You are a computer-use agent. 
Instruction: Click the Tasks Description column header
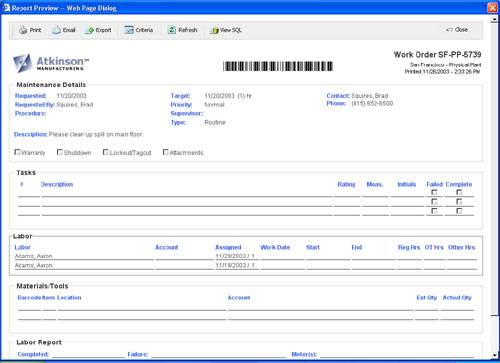[57, 184]
